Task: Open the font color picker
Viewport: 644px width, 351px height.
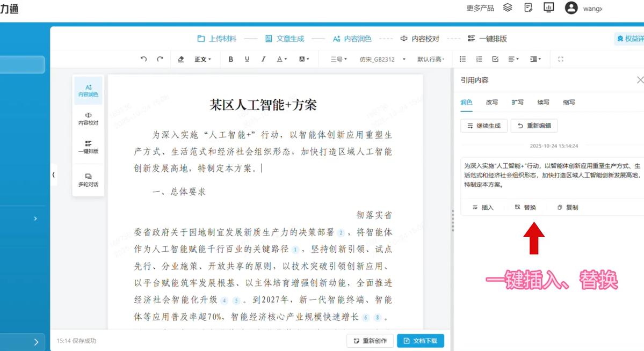Action: 281,59
